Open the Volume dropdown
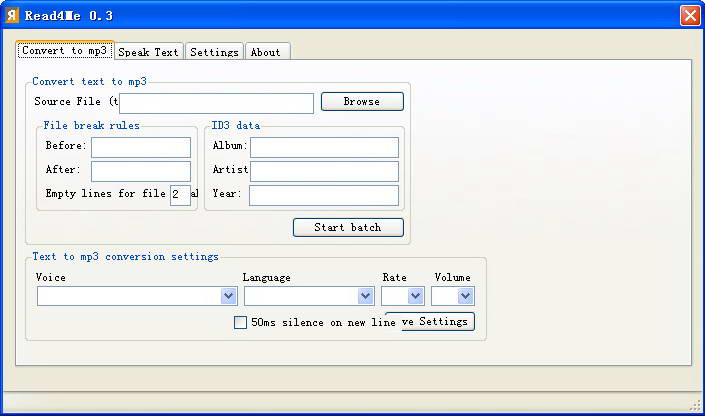Viewport: 705px width, 416px height. pyautogui.click(x=465, y=296)
